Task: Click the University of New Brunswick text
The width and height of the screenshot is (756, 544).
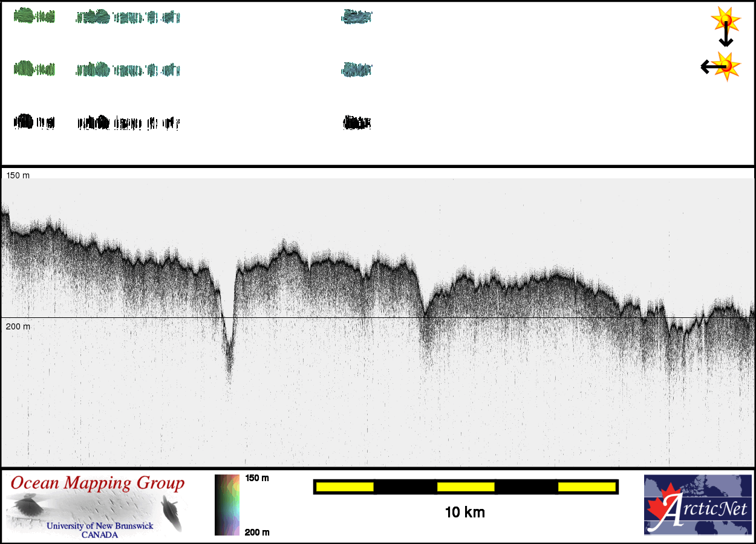Action: [x=100, y=526]
